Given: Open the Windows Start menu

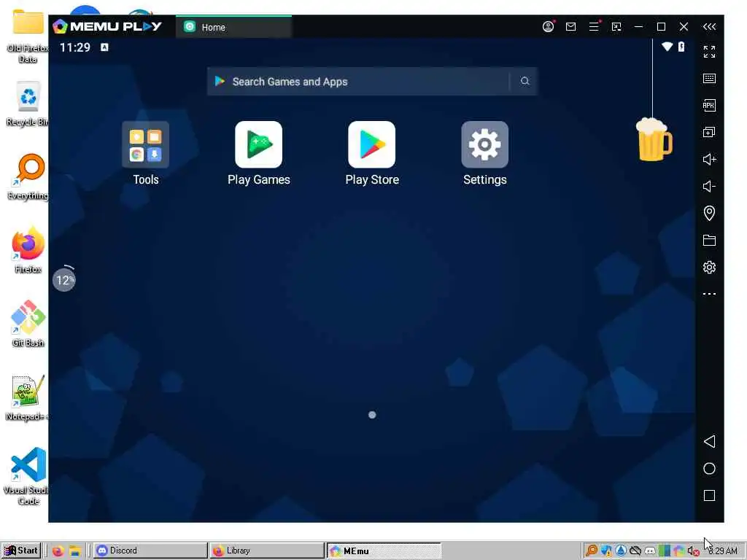Looking at the screenshot, I should point(21,551).
